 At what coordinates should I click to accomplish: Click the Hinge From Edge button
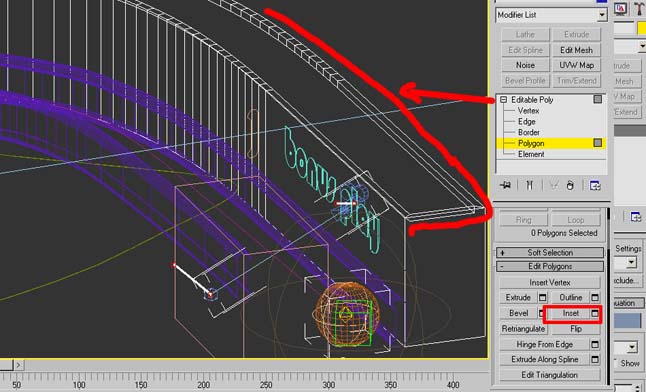[x=545, y=344]
